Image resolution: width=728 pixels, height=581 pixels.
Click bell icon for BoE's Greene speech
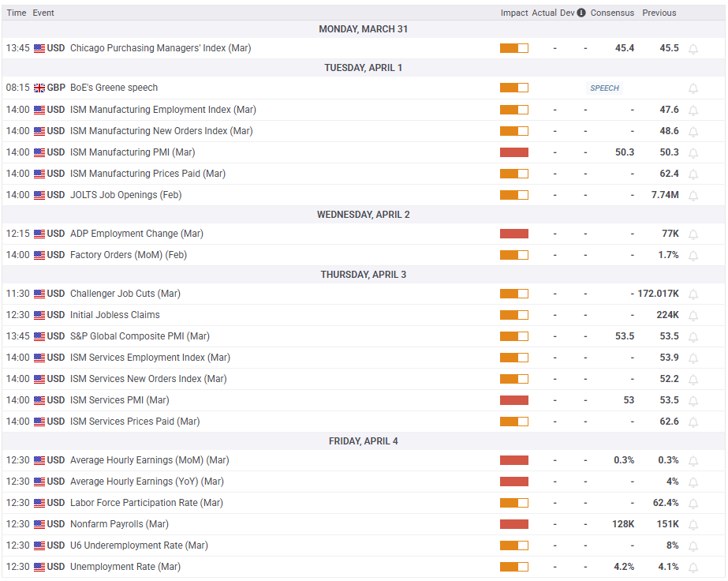(x=693, y=88)
